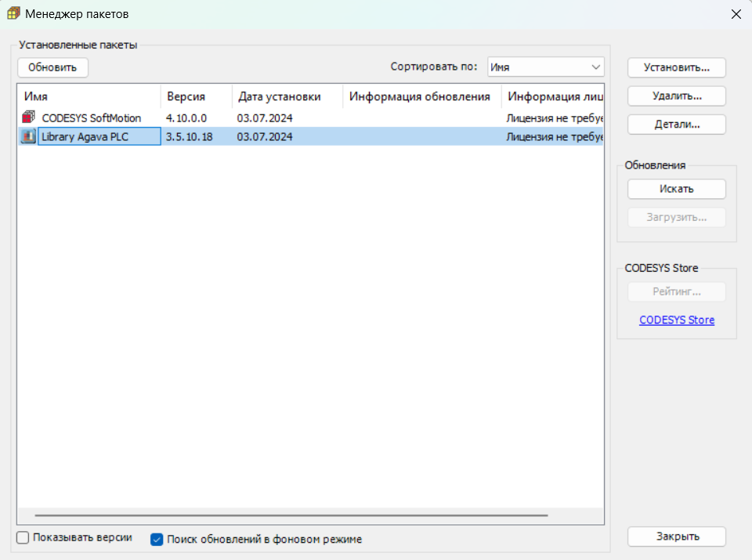Screen dimensions: 752x560
Task: Close the Package Manager window
Action: 735,14
